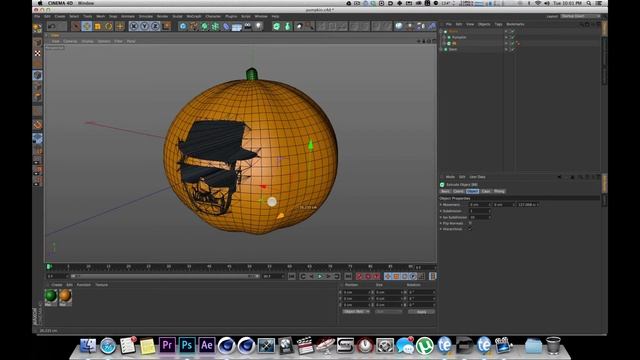Open the Layout dropdown at top right

click(580, 16)
